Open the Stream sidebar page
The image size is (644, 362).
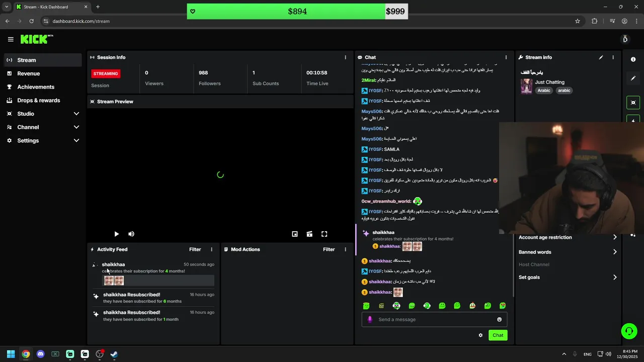43,60
